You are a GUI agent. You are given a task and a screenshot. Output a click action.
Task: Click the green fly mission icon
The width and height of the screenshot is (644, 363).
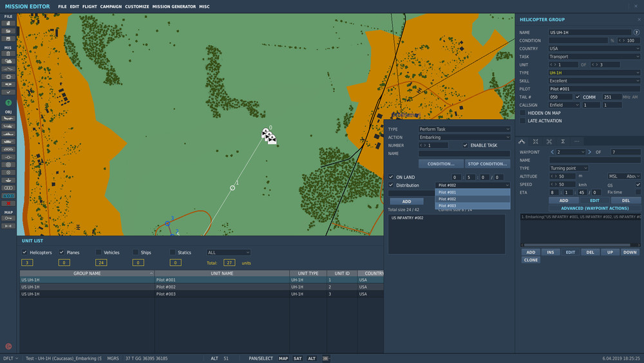[8, 102]
